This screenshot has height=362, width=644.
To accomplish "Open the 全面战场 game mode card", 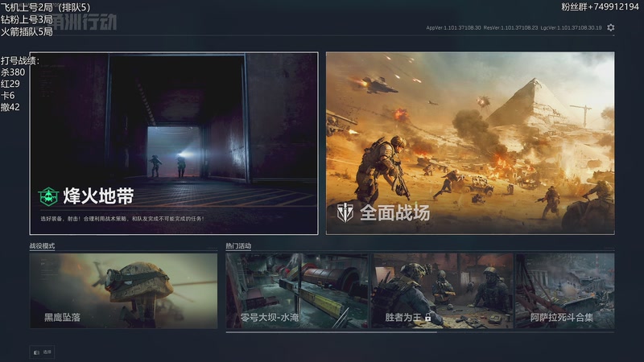I will tap(470, 143).
